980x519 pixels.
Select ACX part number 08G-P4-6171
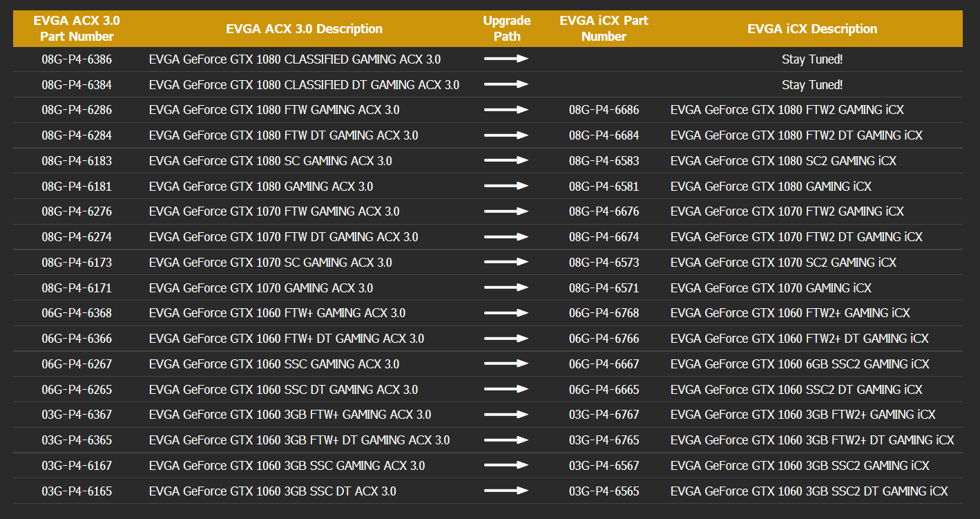77,288
